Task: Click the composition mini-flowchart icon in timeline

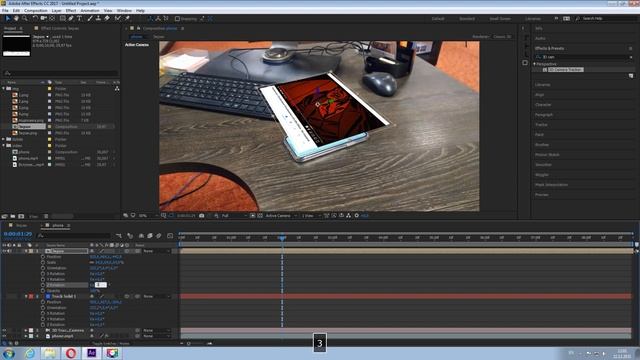Action: 119,236
